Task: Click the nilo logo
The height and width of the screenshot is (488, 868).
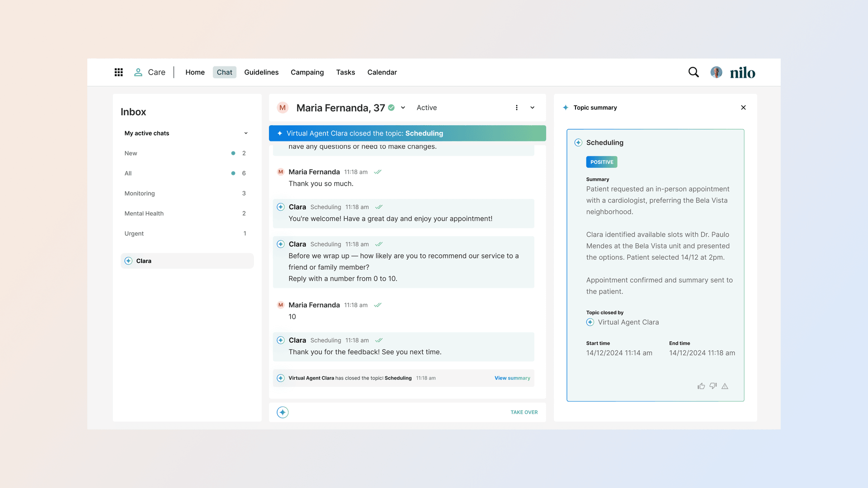Action: [742, 73]
